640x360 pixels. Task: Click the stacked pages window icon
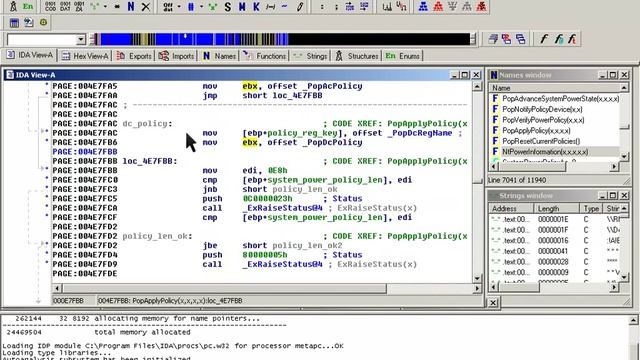click(493, 39)
